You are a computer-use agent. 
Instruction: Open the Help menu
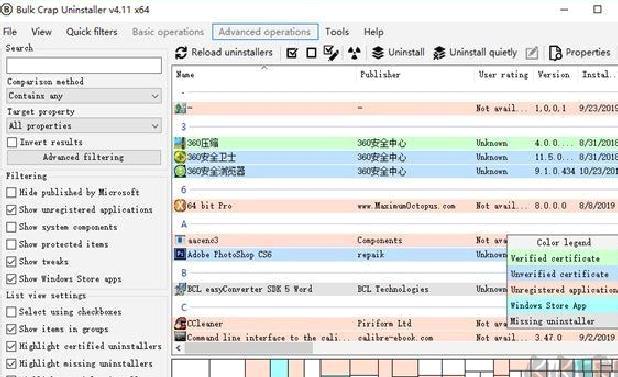click(x=374, y=32)
